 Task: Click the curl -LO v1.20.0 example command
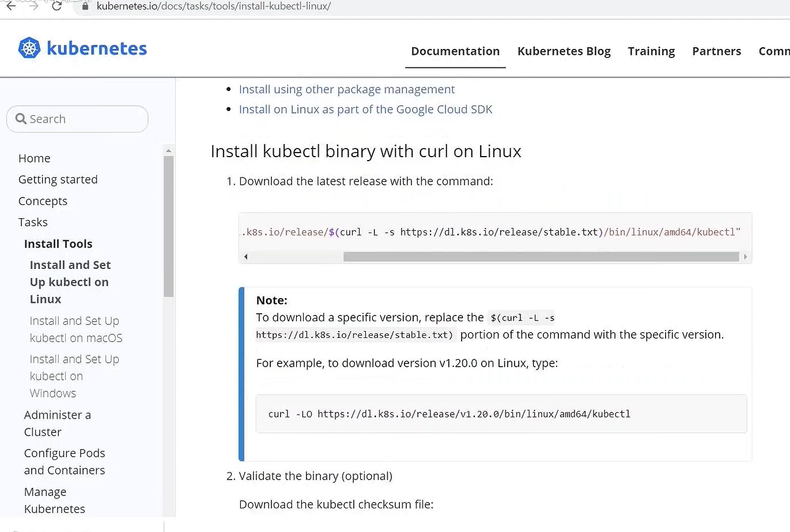[x=449, y=414]
